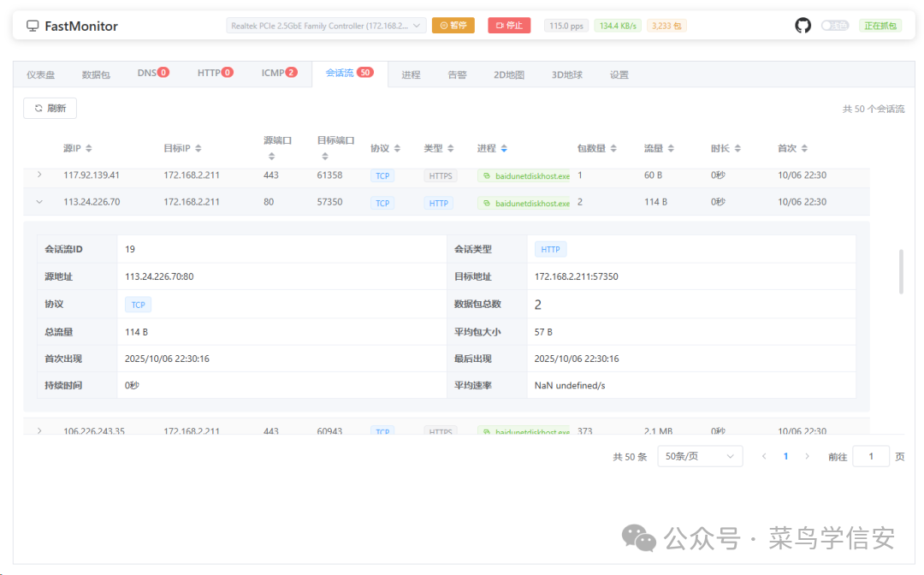Click the 前往 page number input field
Image resolution: width=924 pixels, height=575 pixels.
(871, 457)
